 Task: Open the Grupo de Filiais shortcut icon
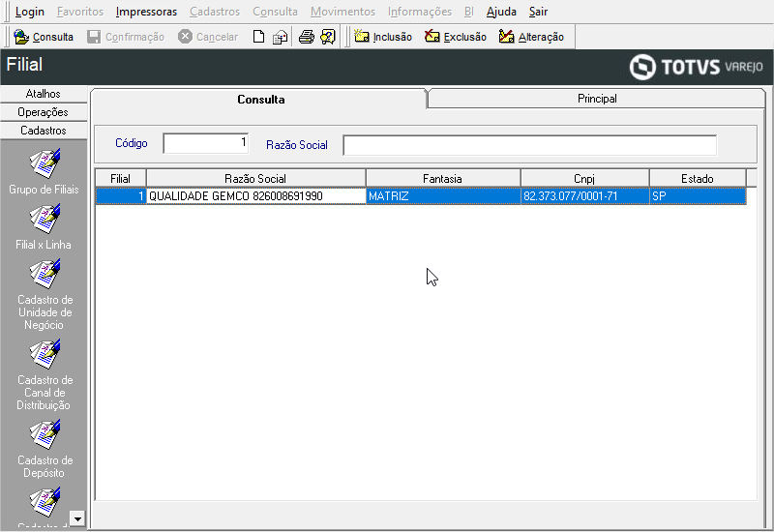[44, 161]
